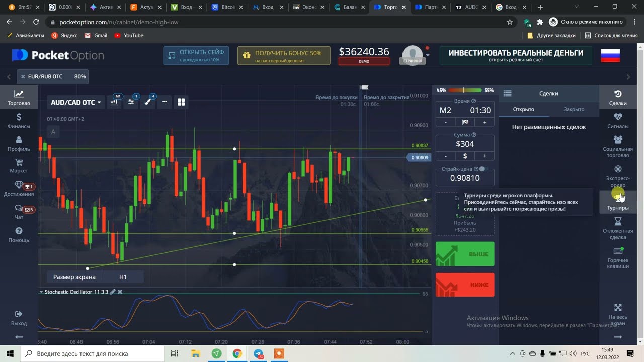Open Telegram from the Windows taskbar
Image resolution: width=644 pixels, height=362 pixels.
coord(258,353)
